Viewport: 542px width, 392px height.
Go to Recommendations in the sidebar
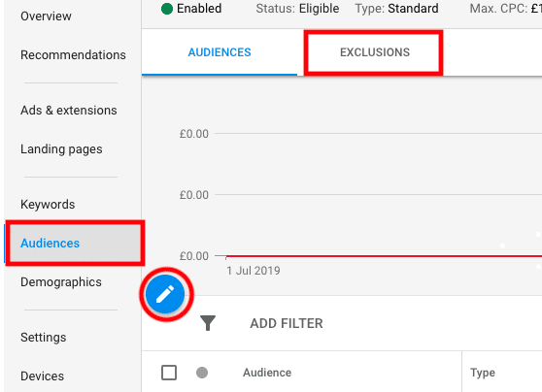point(73,55)
